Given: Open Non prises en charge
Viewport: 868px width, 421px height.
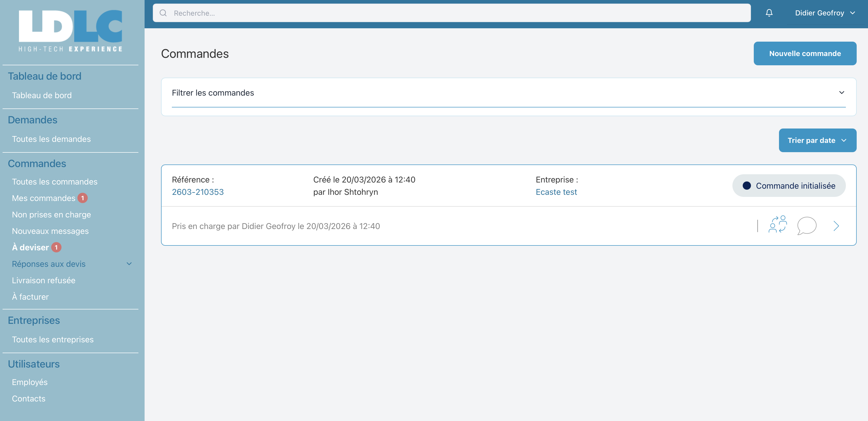Looking at the screenshot, I should pyautogui.click(x=51, y=215).
